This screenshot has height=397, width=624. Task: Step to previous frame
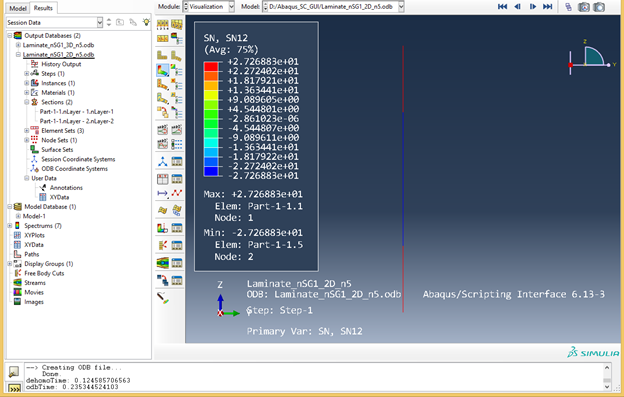[x=517, y=6]
